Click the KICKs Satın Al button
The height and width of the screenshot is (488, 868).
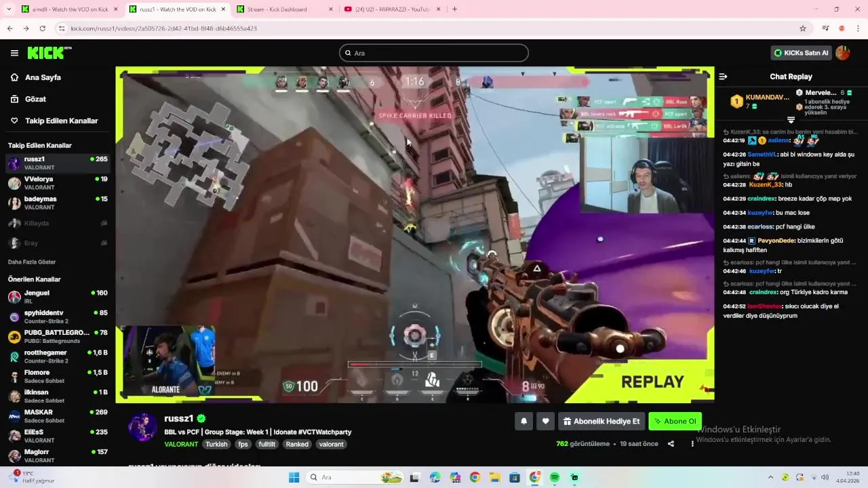(x=802, y=53)
